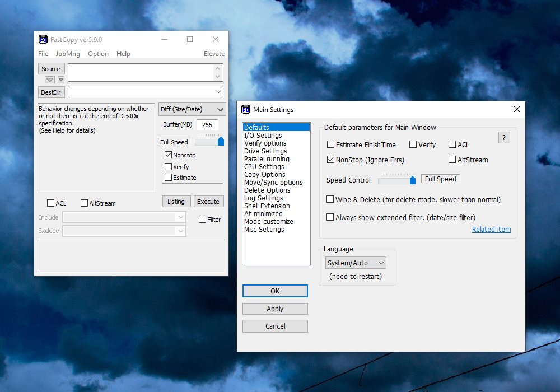Confirm settings with OK button
Screen dimensions: 560x392
click(x=275, y=291)
